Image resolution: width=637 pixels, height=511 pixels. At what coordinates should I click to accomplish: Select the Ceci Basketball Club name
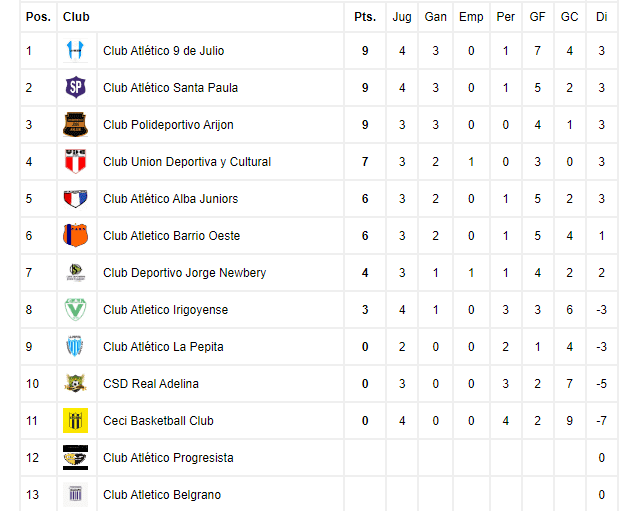click(x=158, y=420)
